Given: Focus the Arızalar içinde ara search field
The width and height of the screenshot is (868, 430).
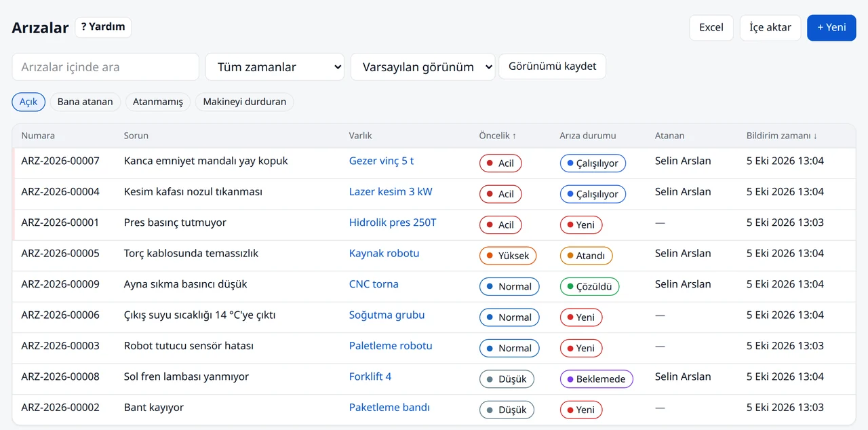Looking at the screenshot, I should pos(106,67).
